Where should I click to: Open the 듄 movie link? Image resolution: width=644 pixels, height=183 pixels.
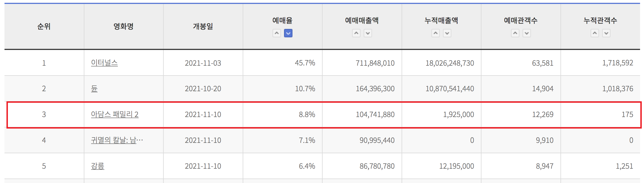click(x=94, y=89)
